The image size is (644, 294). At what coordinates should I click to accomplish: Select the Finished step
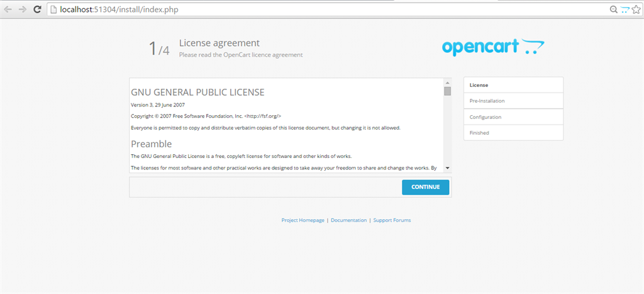(513, 133)
